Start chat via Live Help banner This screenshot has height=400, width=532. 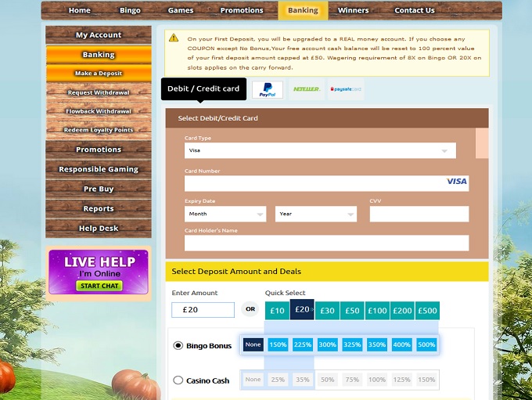[x=99, y=286]
